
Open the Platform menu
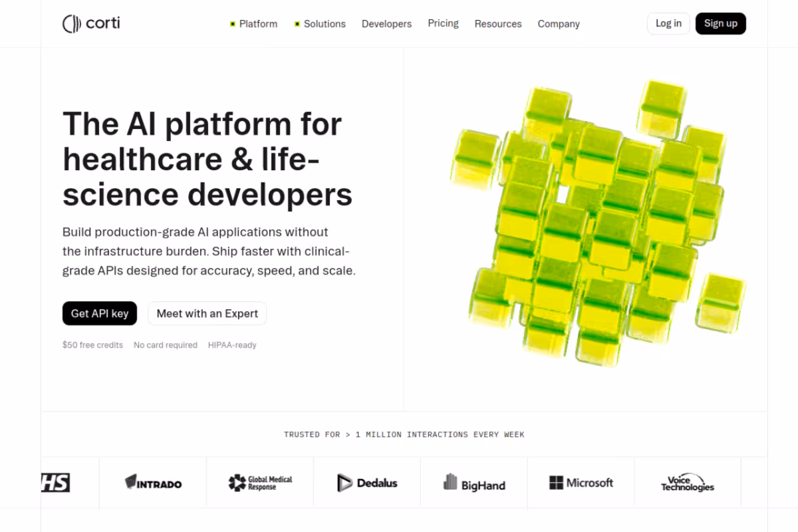click(254, 24)
